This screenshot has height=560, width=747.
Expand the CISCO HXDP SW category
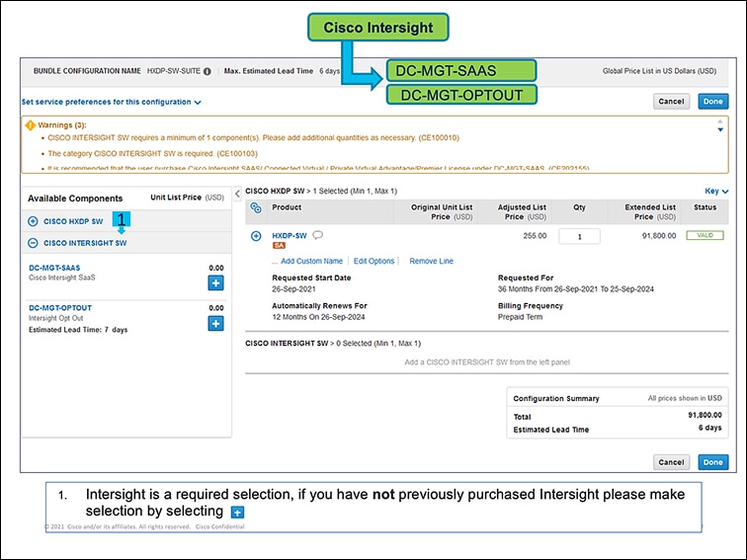coord(33,221)
